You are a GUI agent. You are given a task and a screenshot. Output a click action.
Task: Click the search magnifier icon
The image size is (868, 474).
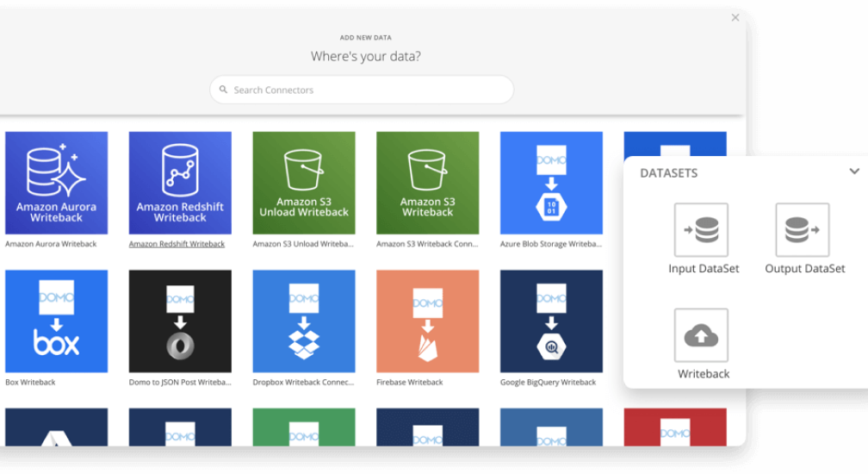click(x=223, y=89)
